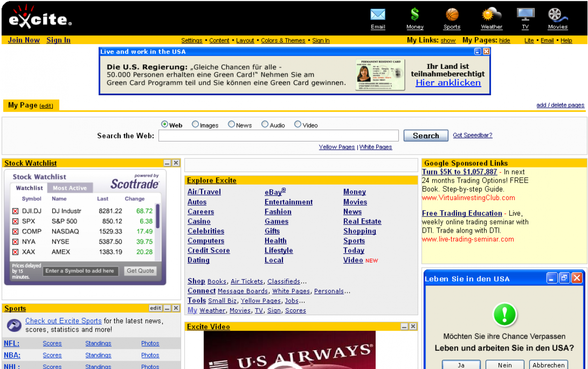Click the Search the Web text field
588x369 pixels.
pos(278,135)
